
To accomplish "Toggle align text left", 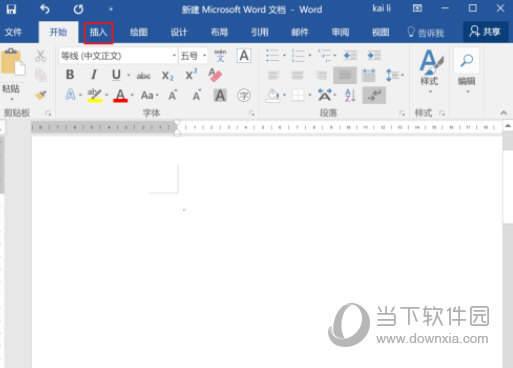I will [274, 75].
